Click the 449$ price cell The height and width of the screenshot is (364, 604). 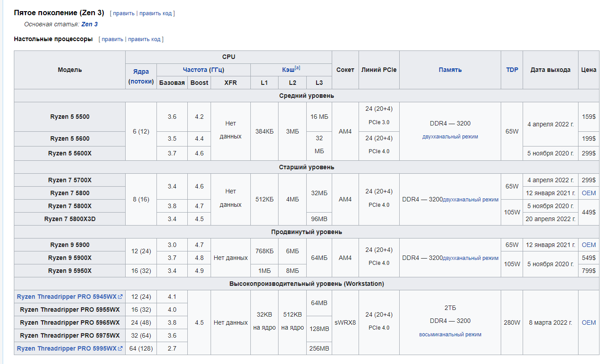pyautogui.click(x=589, y=212)
